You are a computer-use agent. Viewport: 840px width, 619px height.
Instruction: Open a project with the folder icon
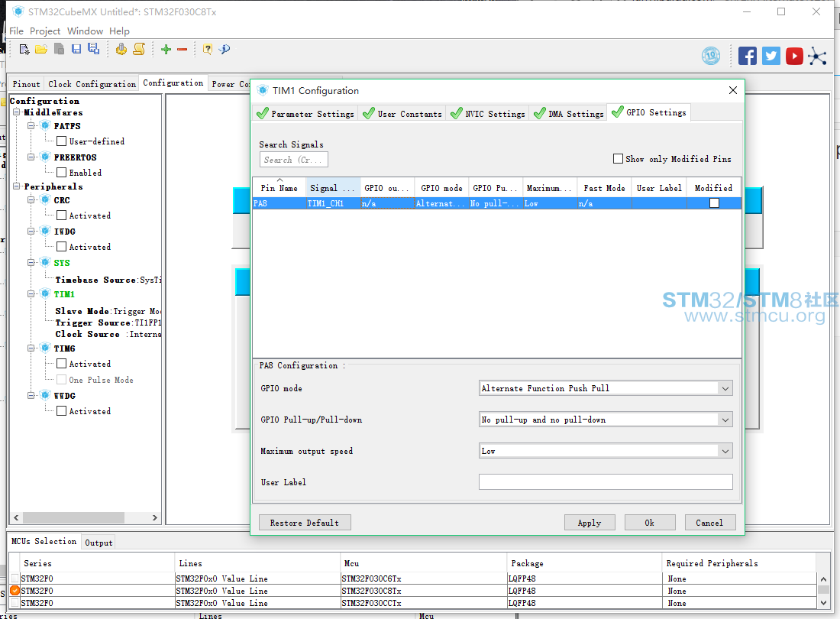41,50
